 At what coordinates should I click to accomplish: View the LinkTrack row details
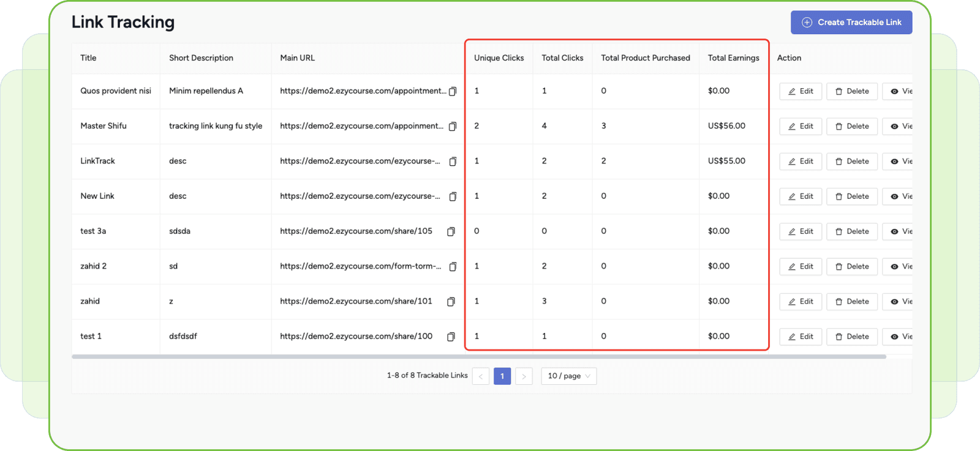point(900,162)
